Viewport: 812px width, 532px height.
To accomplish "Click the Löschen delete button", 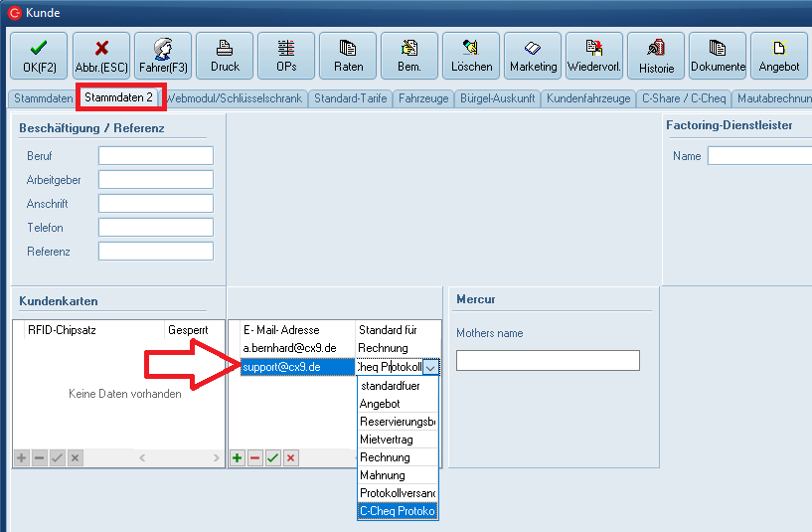I will 471,56.
